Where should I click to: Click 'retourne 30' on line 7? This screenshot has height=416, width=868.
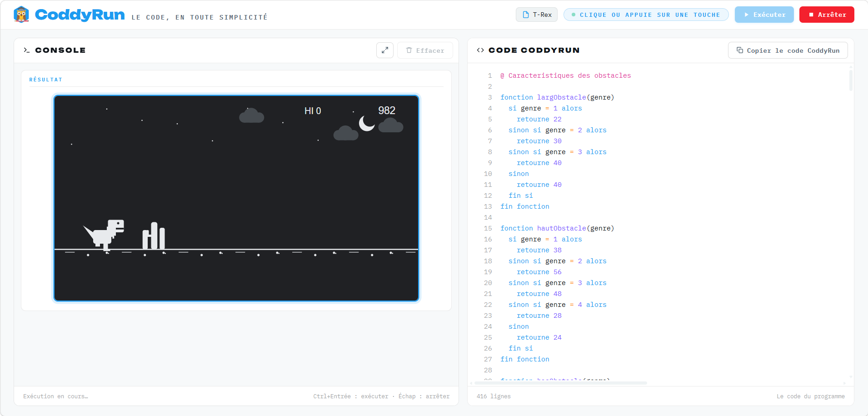point(539,141)
